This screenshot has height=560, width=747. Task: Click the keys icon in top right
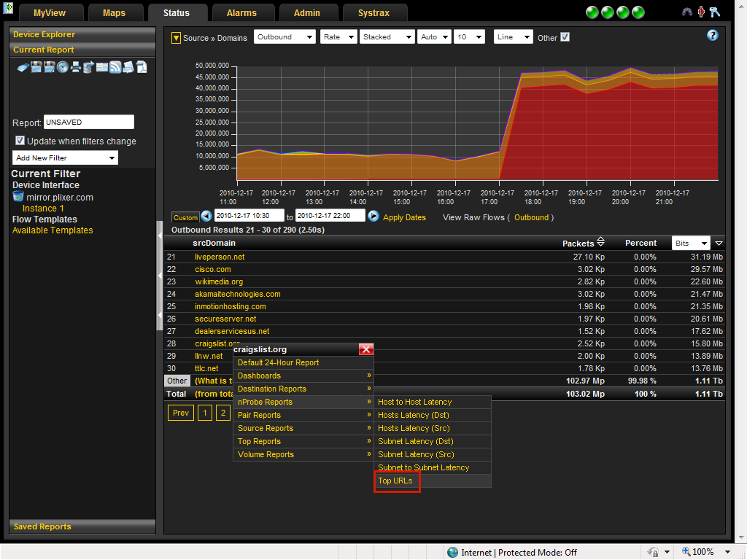point(714,12)
